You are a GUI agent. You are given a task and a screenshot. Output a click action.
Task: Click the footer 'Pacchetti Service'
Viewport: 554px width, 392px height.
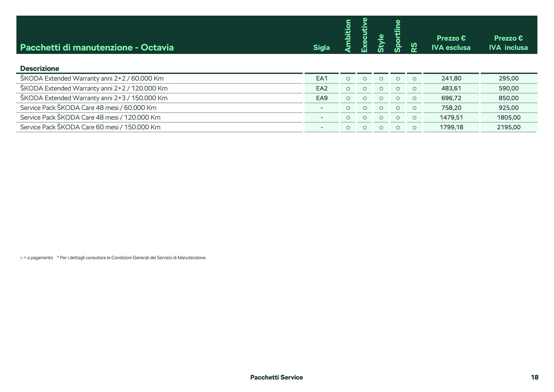pyautogui.click(x=276, y=377)
